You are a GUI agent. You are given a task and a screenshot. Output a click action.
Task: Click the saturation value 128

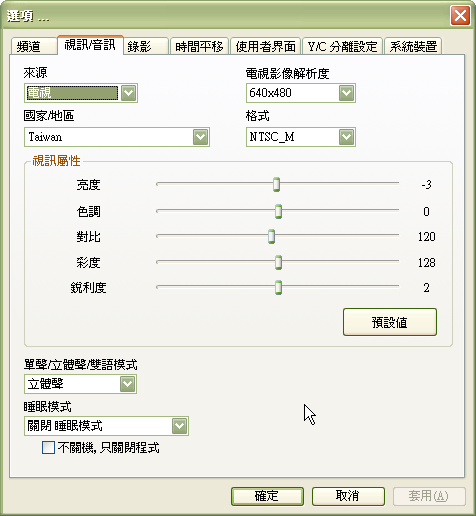tap(427, 263)
